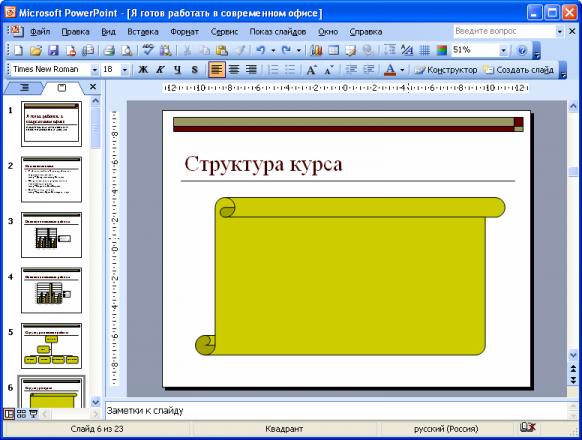Open Microsoft PowerPoint Help question mark icon
Image resolution: width=582 pixels, height=440 pixels.
pos(522,50)
